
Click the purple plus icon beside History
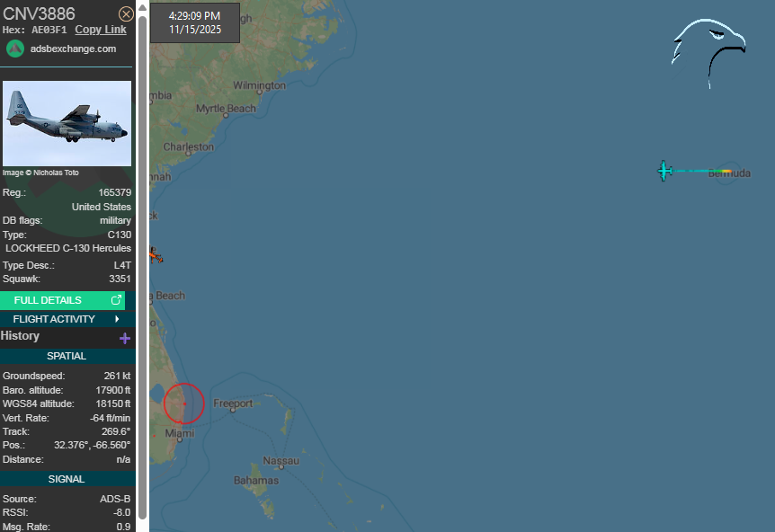coord(125,339)
